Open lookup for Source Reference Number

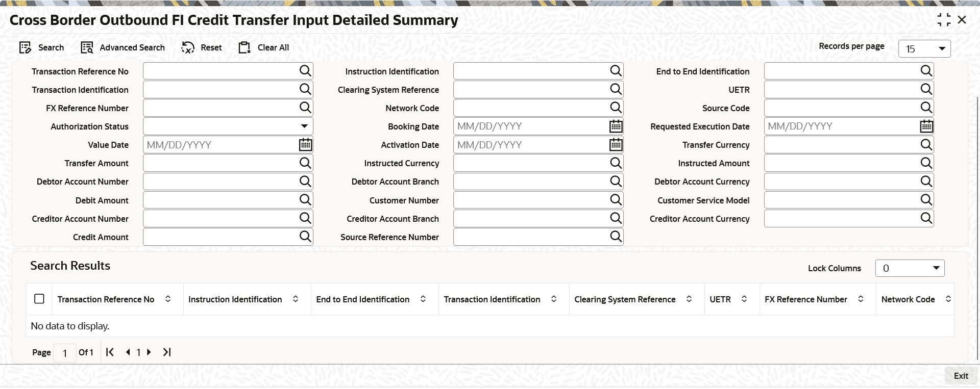[616, 237]
